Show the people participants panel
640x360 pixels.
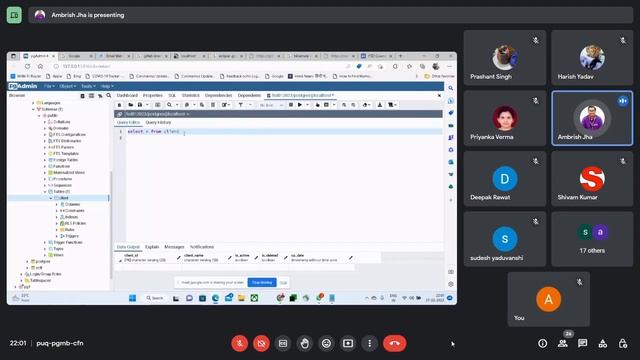pyautogui.click(x=562, y=343)
